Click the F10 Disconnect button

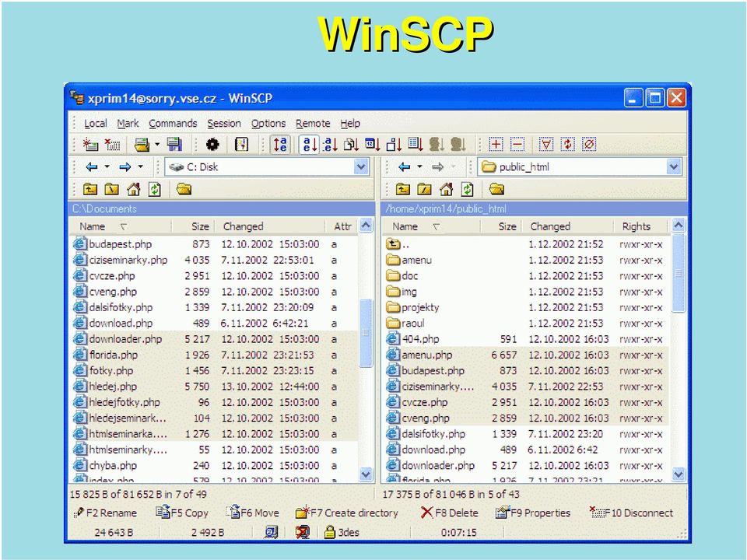pyautogui.click(x=631, y=513)
